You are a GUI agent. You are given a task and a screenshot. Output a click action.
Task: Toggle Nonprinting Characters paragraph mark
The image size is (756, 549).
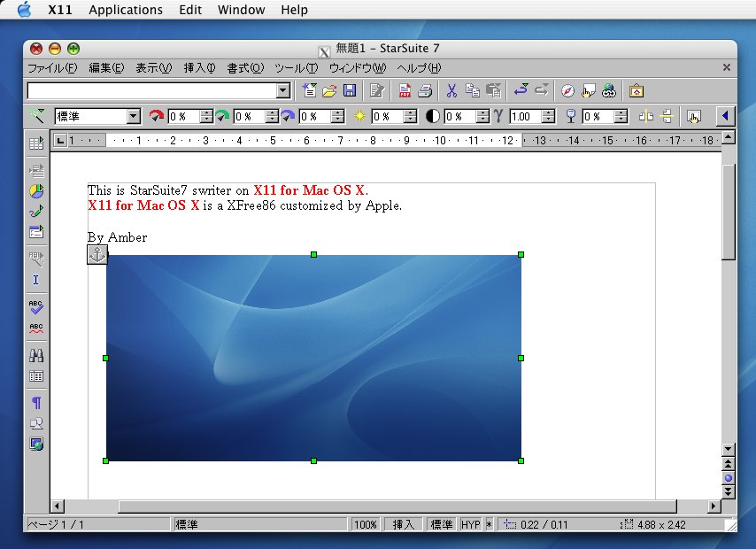pyautogui.click(x=36, y=402)
